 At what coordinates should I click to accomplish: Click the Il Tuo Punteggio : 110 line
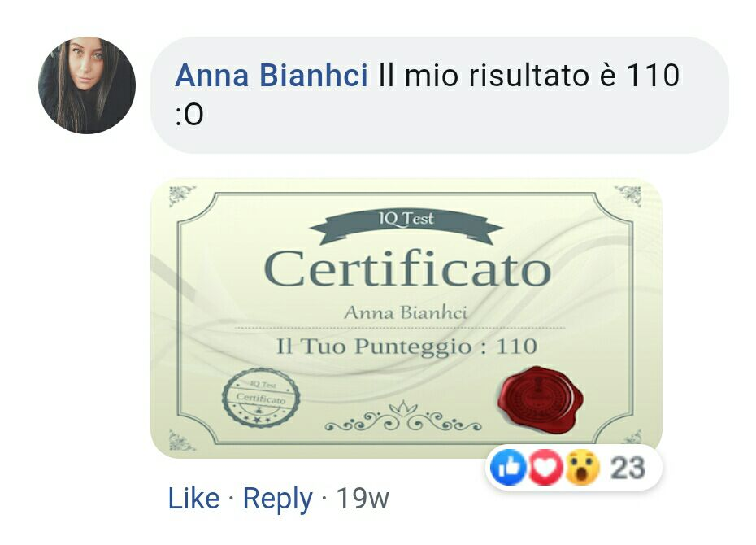click(406, 347)
